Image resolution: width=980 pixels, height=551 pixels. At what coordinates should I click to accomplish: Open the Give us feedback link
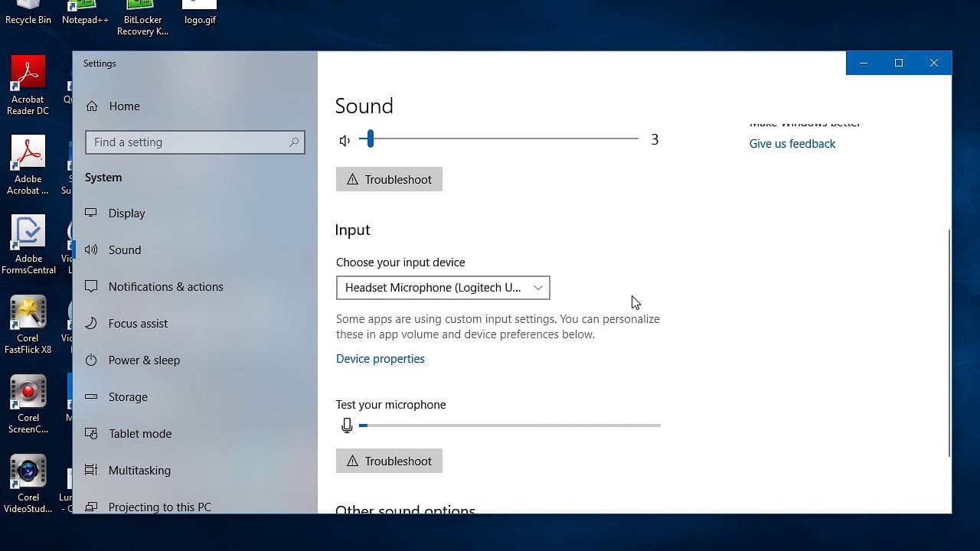coord(792,144)
